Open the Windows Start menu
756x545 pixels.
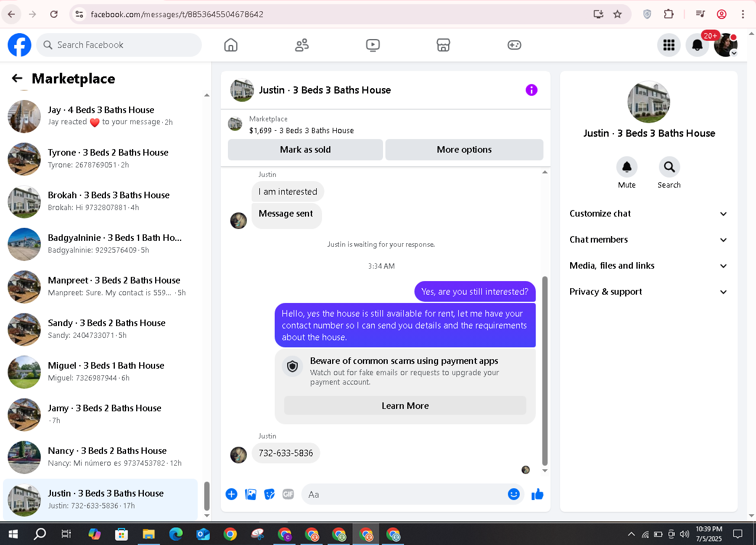[12, 534]
